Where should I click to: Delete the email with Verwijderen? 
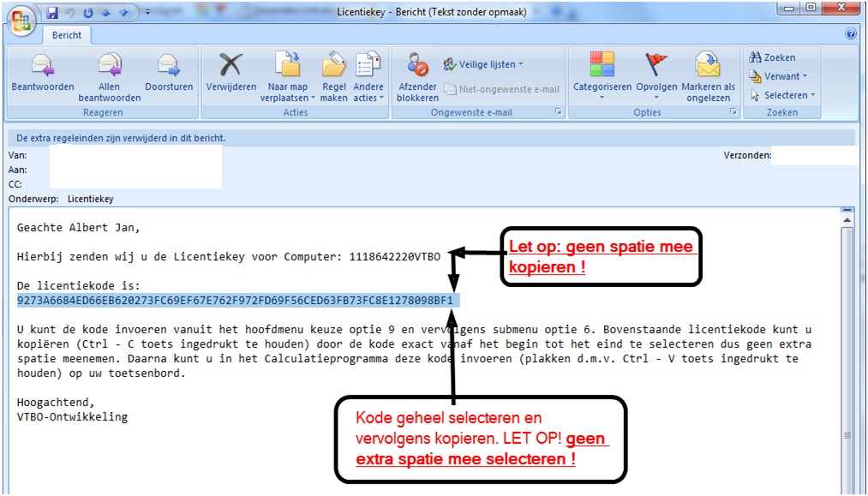230,67
